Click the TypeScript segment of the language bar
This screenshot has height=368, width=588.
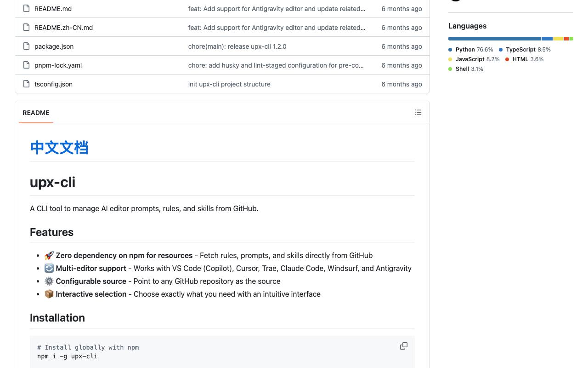click(547, 39)
